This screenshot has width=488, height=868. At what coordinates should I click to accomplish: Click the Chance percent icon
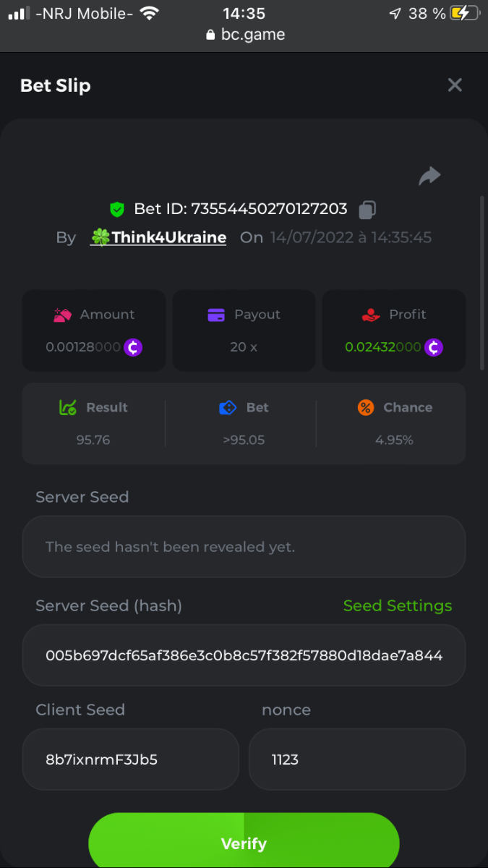[366, 407]
